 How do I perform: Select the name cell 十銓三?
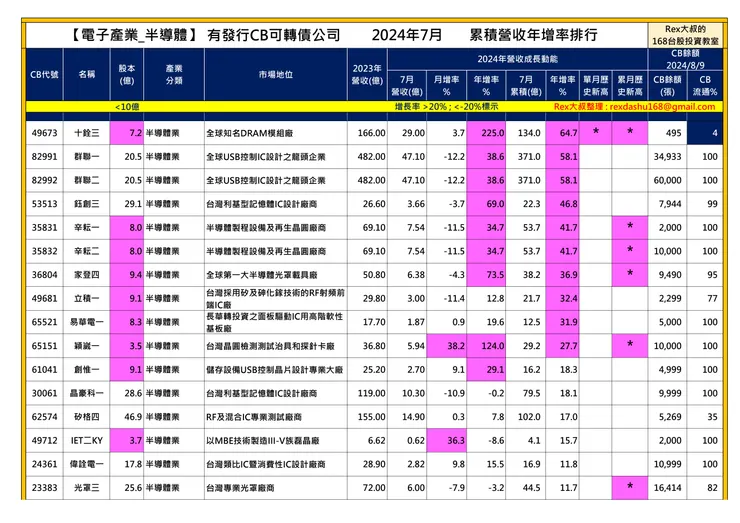tap(87, 133)
